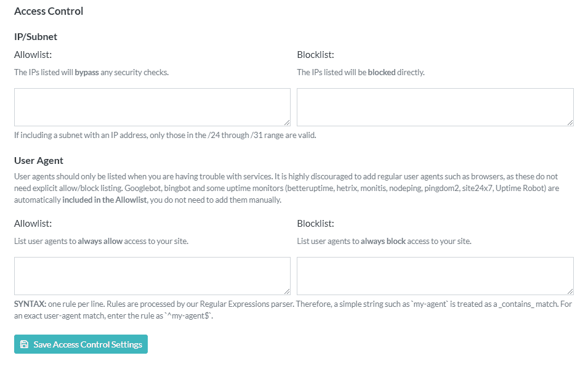The height and width of the screenshot is (366, 588).
Task: Click the bold "included in the Allowlist" text
Action: pos(105,200)
